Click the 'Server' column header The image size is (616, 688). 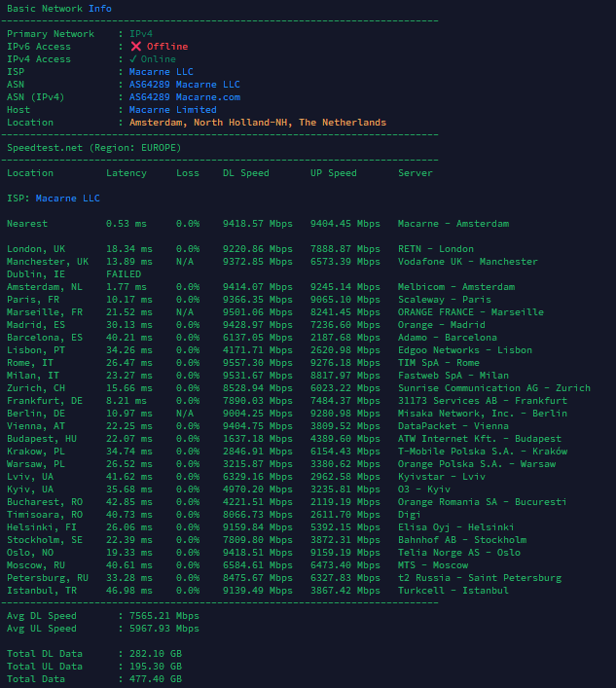pyautogui.click(x=416, y=173)
